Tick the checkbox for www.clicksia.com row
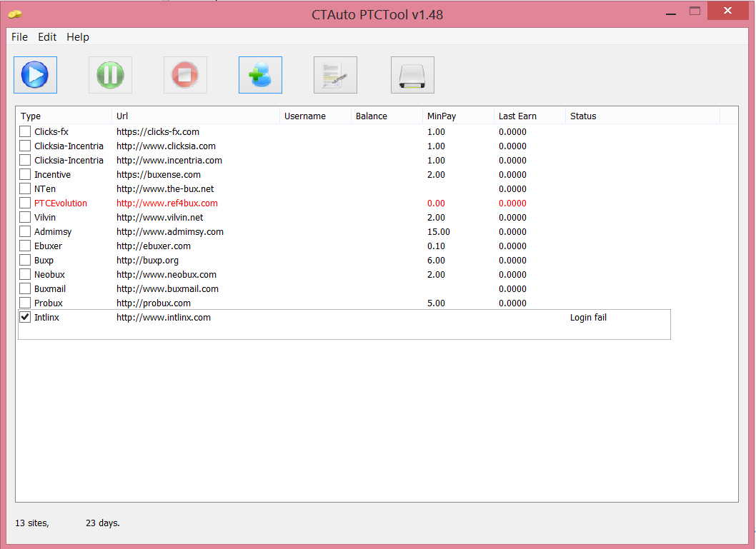 click(25, 146)
